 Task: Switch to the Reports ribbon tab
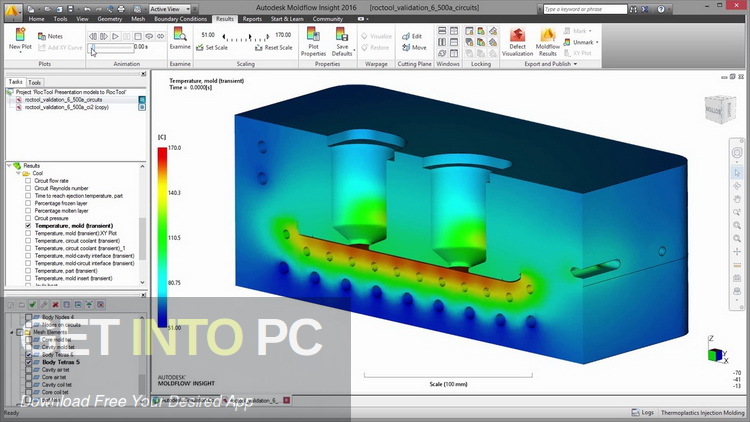tap(252, 19)
